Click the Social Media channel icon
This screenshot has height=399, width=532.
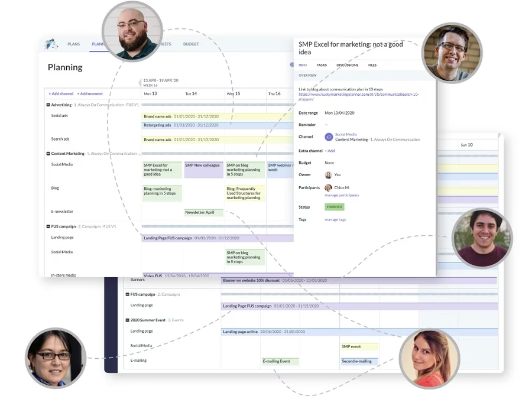(329, 137)
